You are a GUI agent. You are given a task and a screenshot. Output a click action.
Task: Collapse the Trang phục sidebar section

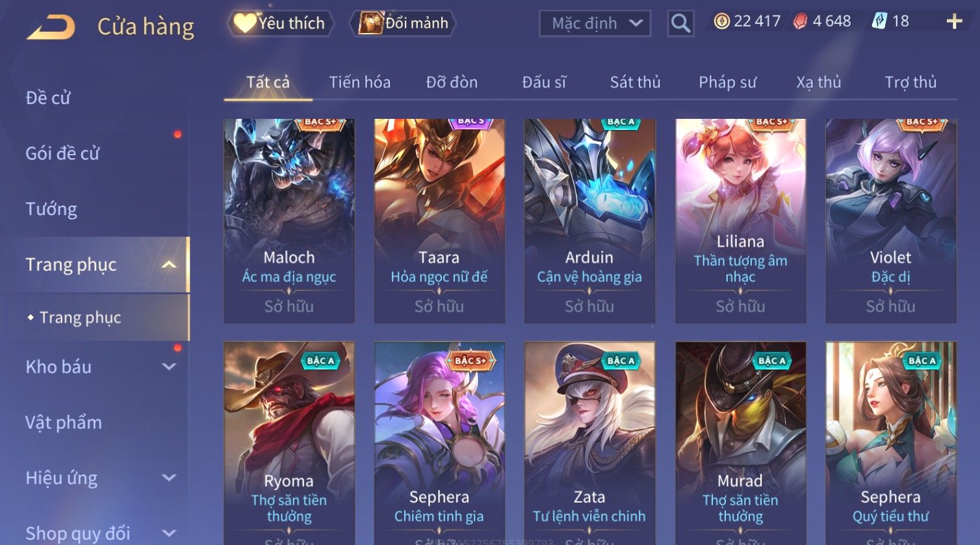(x=168, y=264)
